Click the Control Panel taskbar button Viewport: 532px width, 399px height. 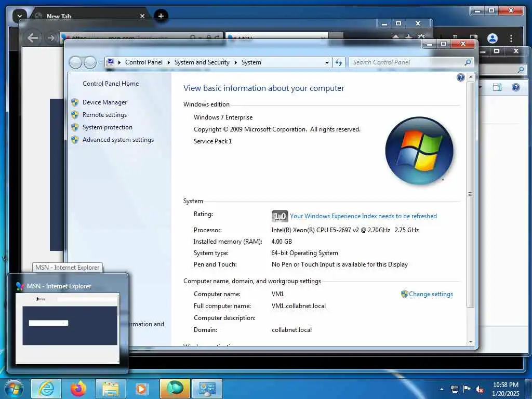coord(207,389)
